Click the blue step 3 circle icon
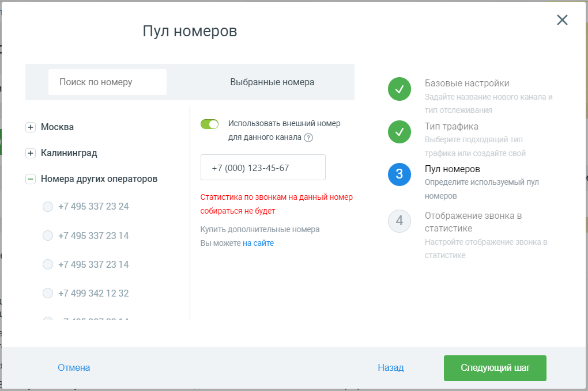The width and height of the screenshot is (588, 391). (399, 174)
